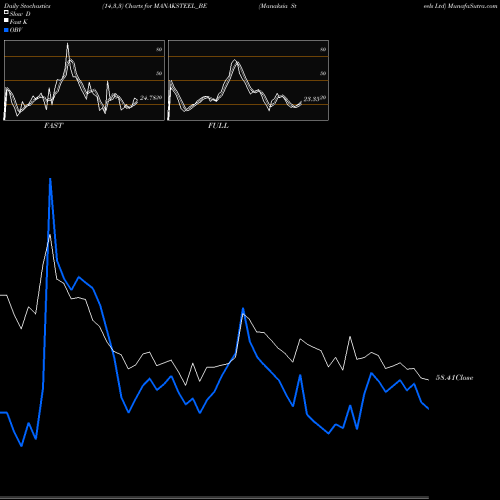Click the 'OBV' legend label

pos(16,30)
